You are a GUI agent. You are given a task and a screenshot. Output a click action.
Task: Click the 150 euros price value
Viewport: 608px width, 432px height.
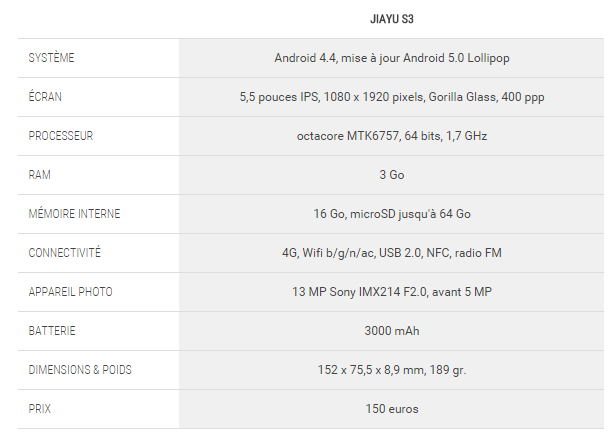(392, 409)
